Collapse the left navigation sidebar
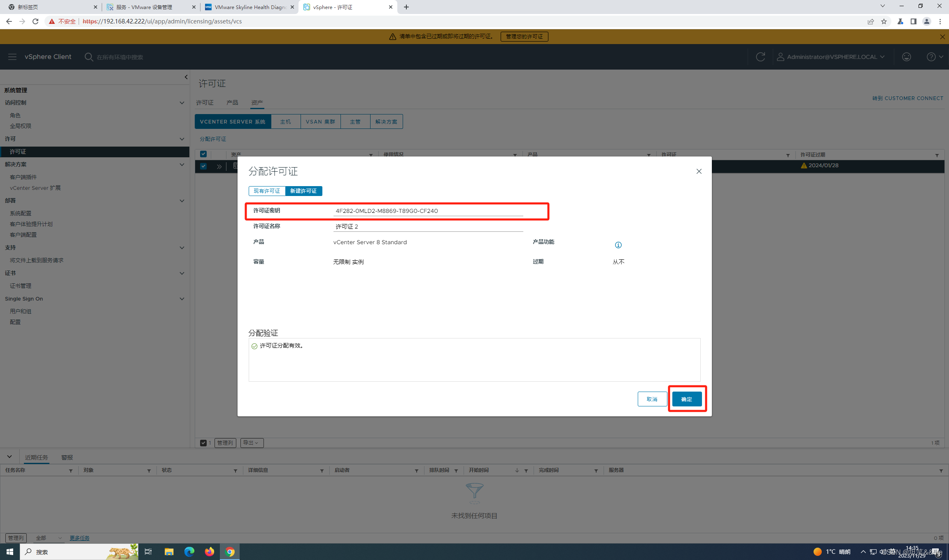The image size is (949, 560). tap(186, 77)
